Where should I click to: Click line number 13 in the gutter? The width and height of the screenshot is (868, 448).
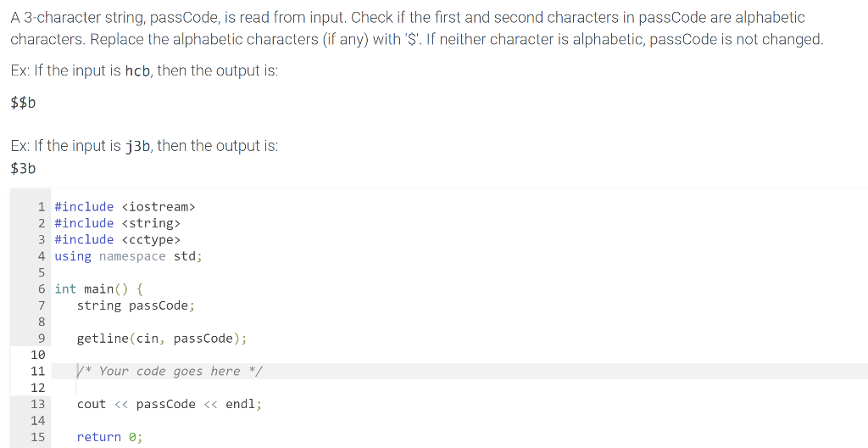pyautogui.click(x=37, y=404)
